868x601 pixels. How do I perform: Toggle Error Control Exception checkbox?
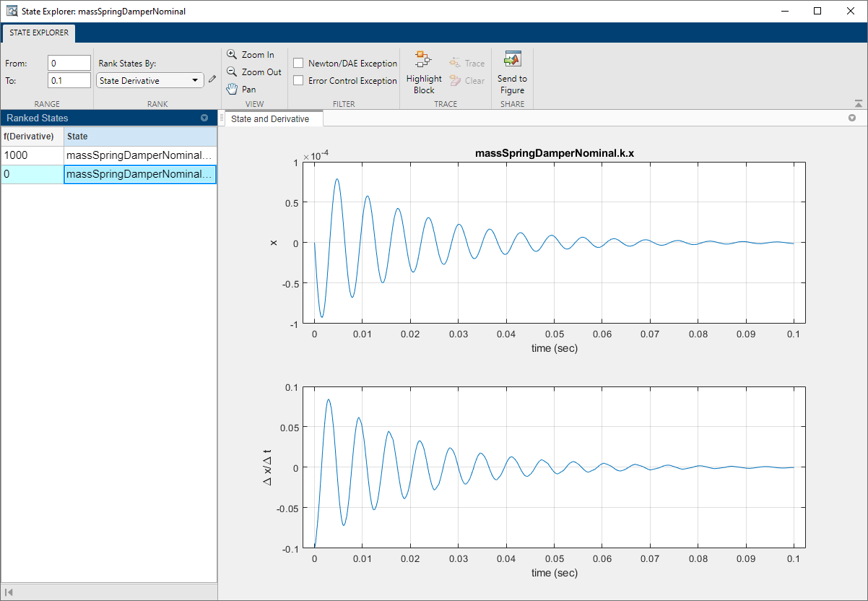pyautogui.click(x=298, y=81)
